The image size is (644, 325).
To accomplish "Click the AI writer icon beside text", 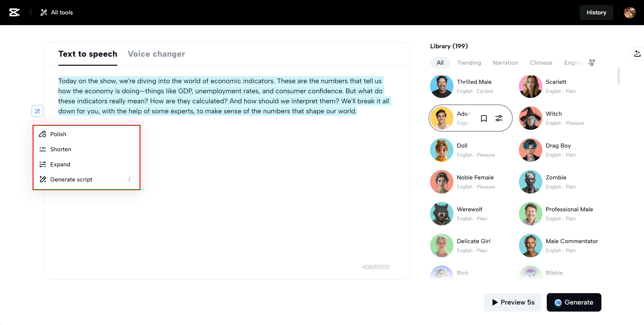I will pyautogui.click(x=38, y=111).
